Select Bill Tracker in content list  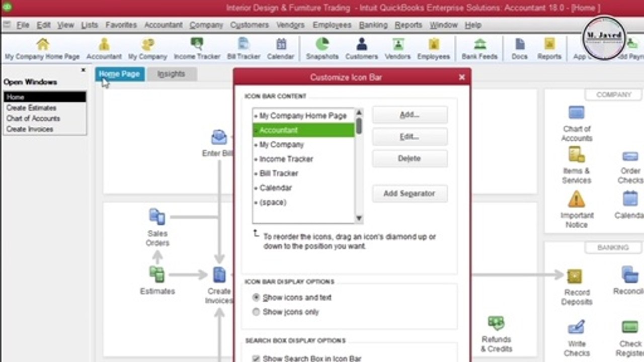click(x=303, y=173)
